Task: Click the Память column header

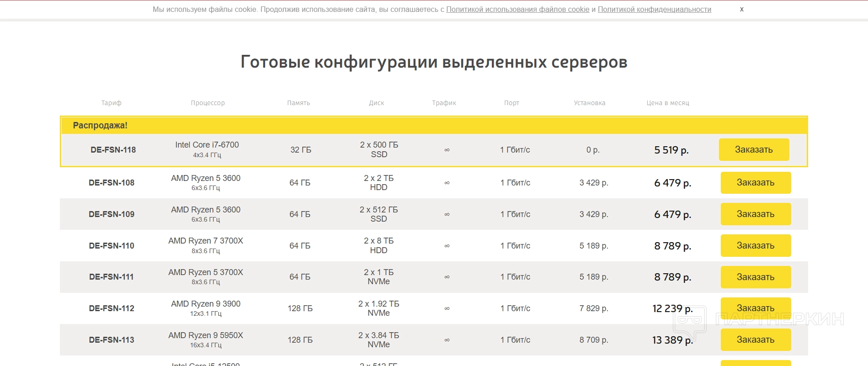Action: tap(298, 103)
